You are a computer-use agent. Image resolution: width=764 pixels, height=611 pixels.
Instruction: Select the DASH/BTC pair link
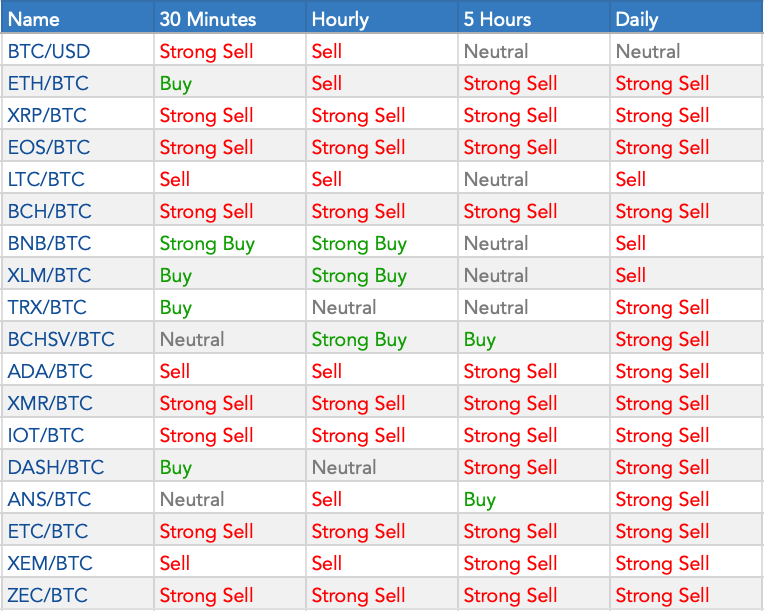[x=55, y=467]
